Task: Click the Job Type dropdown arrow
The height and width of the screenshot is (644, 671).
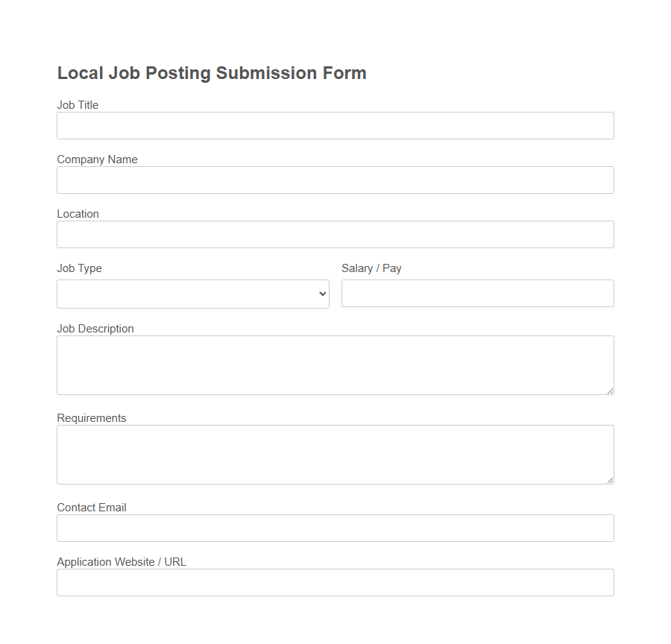Action: coord(321,294)
